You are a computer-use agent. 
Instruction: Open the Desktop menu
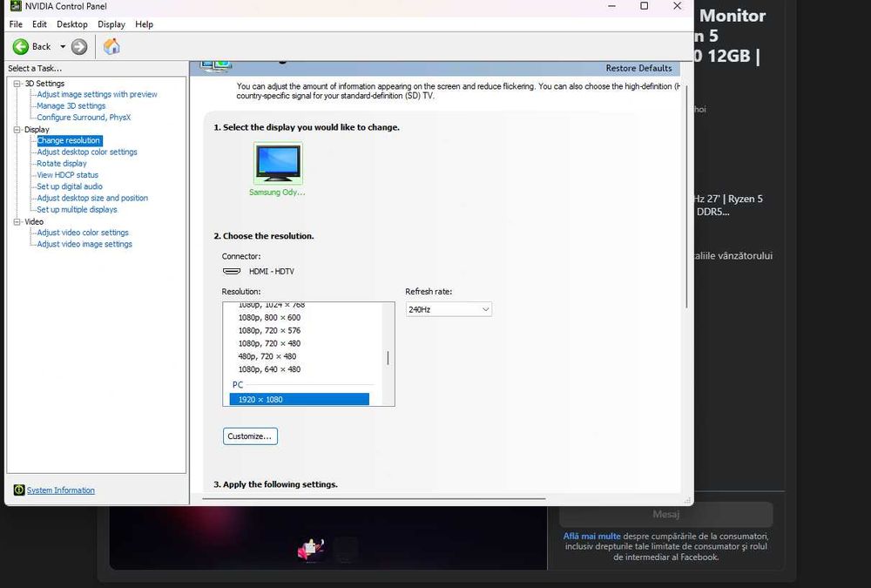[72, 24]
